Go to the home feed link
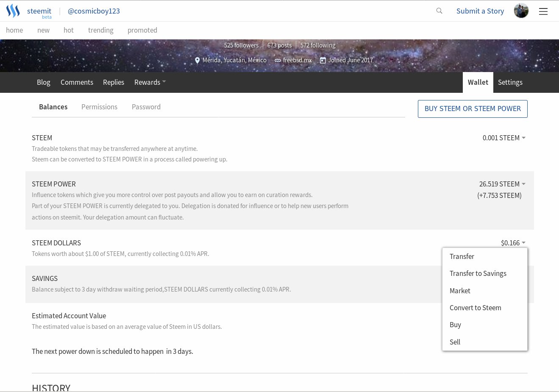The width and height of the screenshot is (559, 392). pos(14,30)
